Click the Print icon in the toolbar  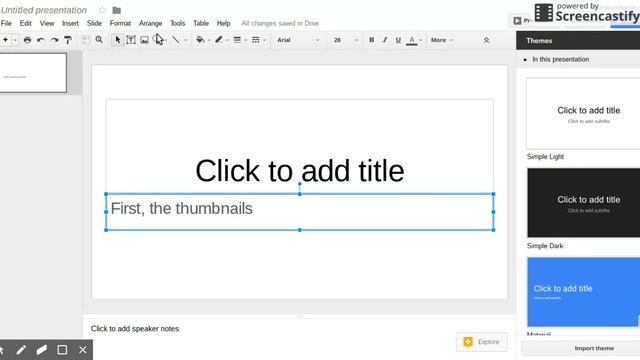click(27, 40)
